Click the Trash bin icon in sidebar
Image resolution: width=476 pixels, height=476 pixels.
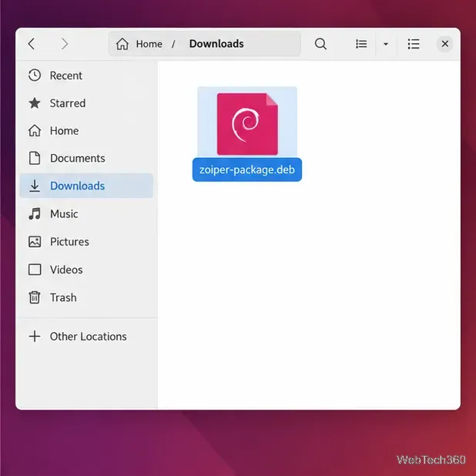pos(35,297)
